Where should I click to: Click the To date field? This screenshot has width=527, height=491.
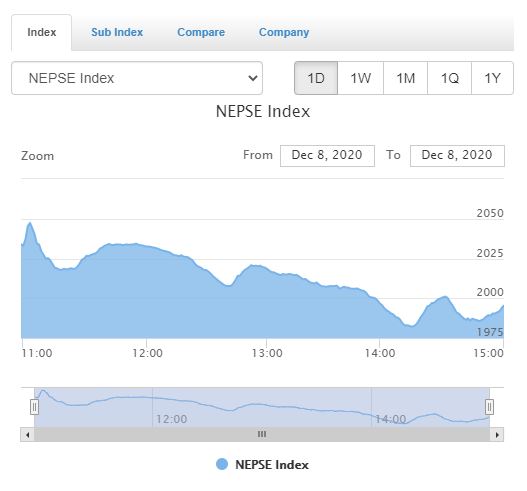(457, 156)
